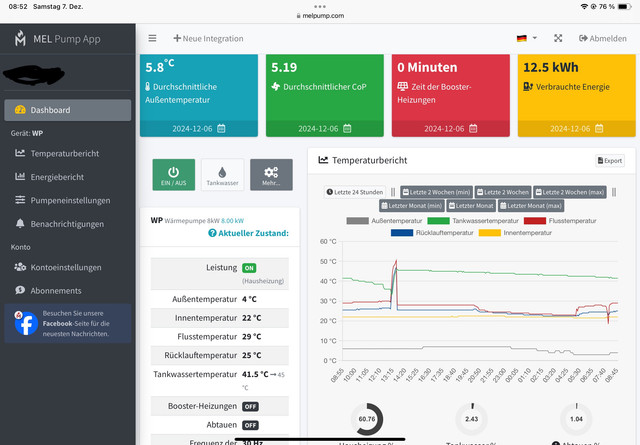Click the pump icon beside Verbrauchte Energie
The image size is (640, 445).
(x=528, y=87)
